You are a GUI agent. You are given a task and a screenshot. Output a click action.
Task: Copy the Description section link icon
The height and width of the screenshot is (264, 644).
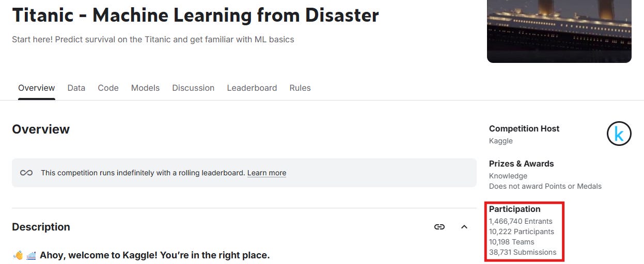tap(439, 227)
